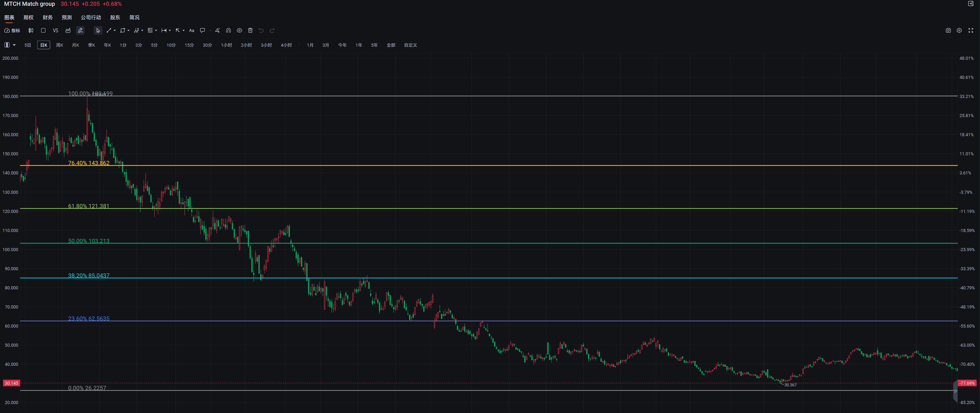Open the 指标 indicators panel
The width and height of the screenshot is (980, 413).
pyautogui.click(x=12, y=30)
